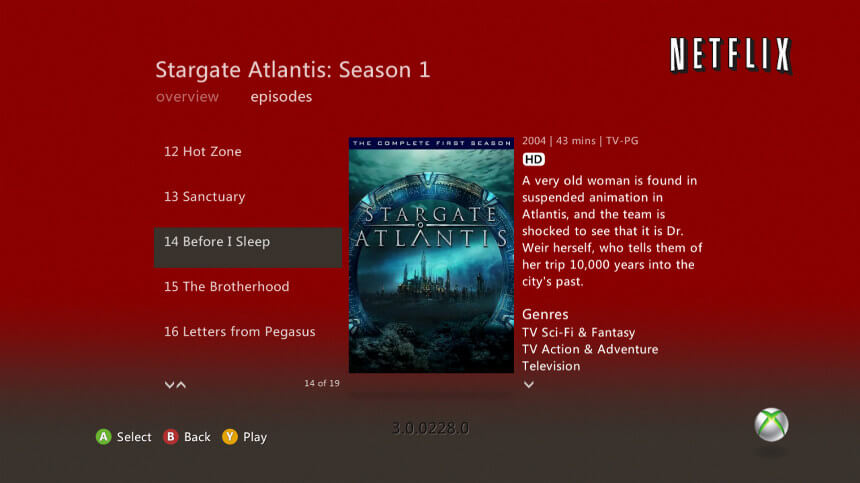Expand more details below Genres list

click(528, 385)
